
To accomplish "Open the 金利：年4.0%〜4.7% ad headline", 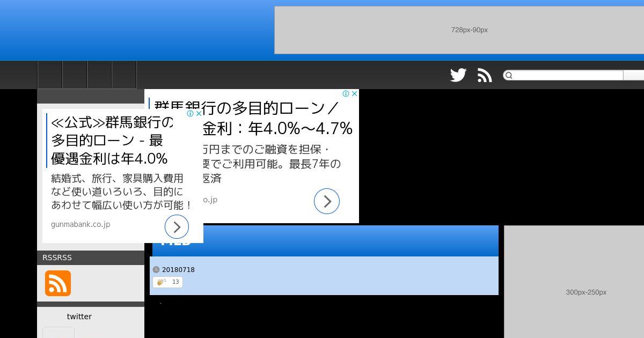I will tap(252, 118).
